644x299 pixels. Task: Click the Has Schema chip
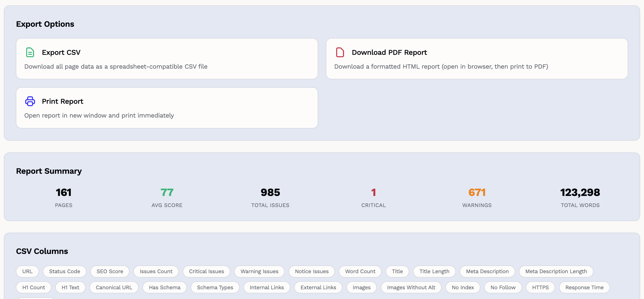tap(164, 287)
